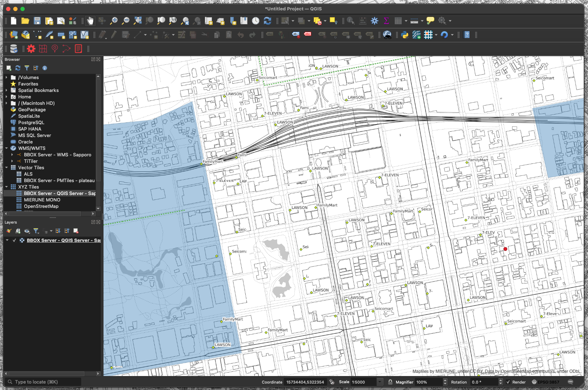Create a new project with New icon
This screenshot has width=588, height=390.
click(x=14, y=21)
